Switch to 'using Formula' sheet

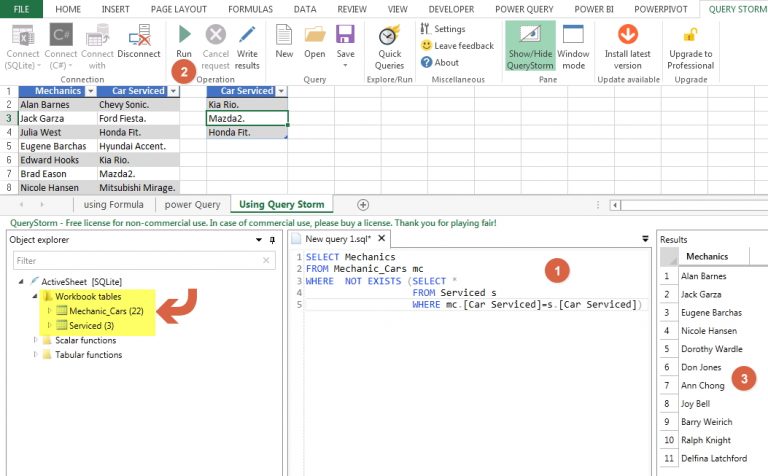tap(114, 205)
